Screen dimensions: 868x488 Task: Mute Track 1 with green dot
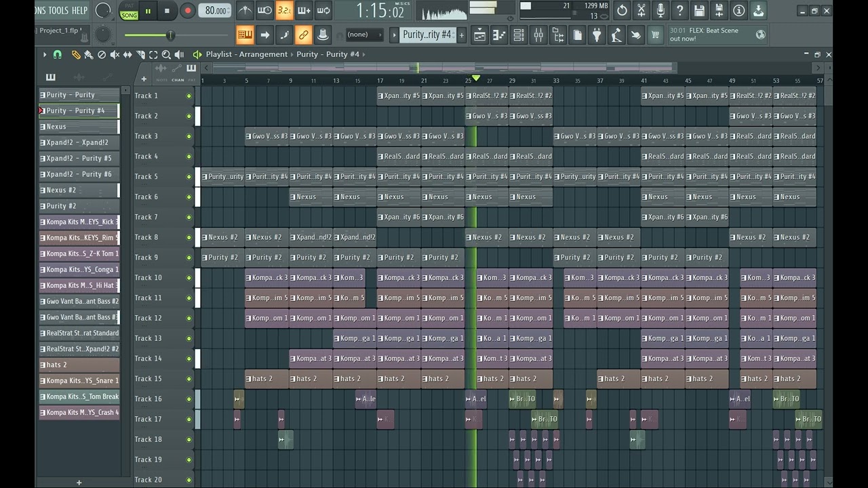click(x=189, y=96)
